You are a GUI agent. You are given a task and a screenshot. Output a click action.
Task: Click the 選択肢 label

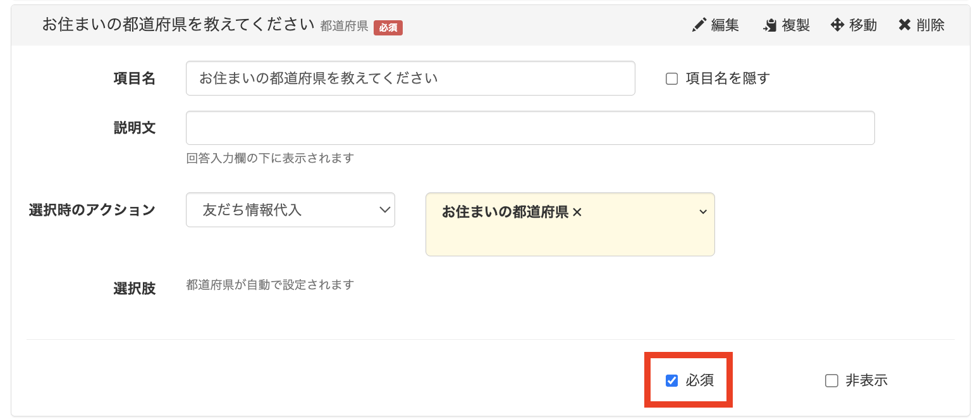135,289
